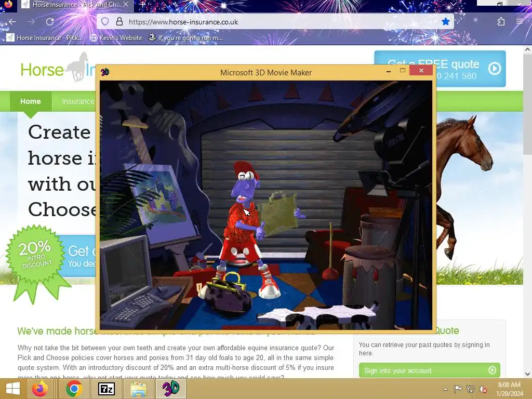Click the page scrollbar up arrow
Viewport: 532px width, 399px height.
pos(527,49)
